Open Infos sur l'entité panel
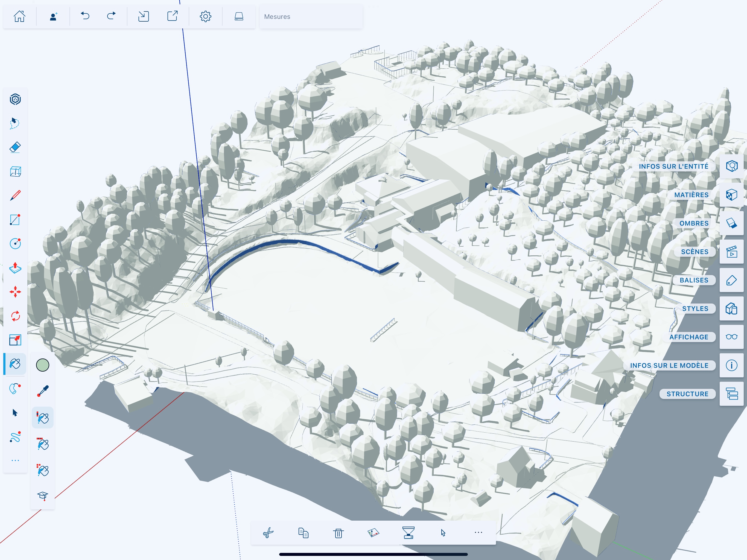The image size is (747, 560). point(731,166)
